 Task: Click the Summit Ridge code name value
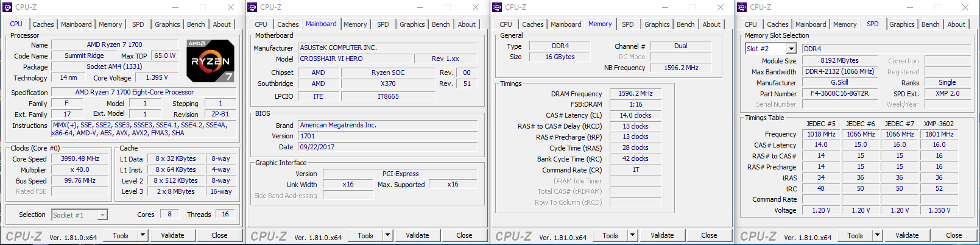[x=84, y=55]
